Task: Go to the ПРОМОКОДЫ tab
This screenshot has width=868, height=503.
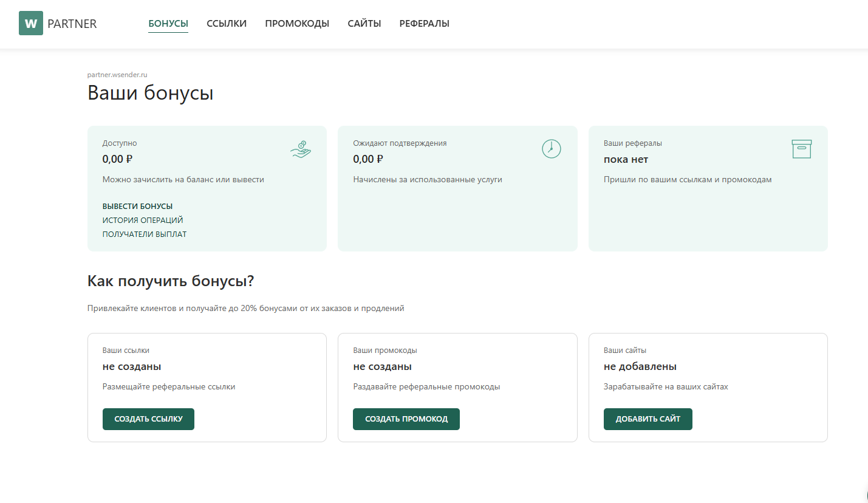Action: (297, 24)
